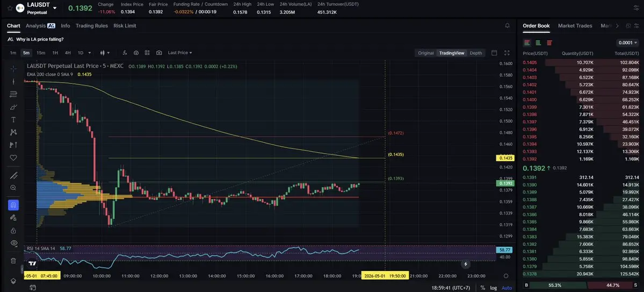The height and width of the screenshot is (292, 644).
Task: Open go-to-date calendar icon
Action: 33,288
